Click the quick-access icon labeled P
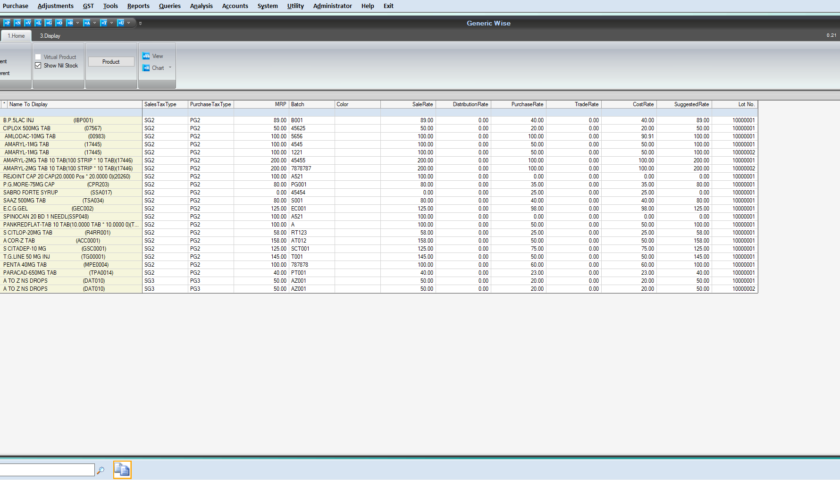 click(6, 23)
